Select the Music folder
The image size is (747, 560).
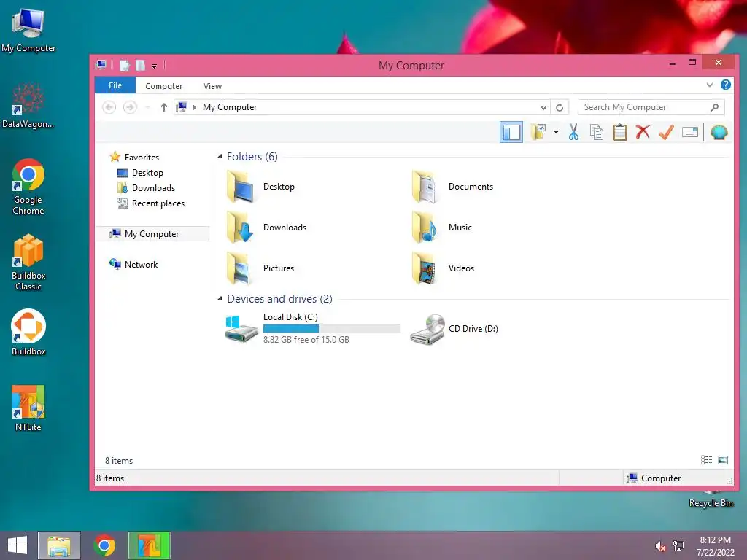tap(441, 227)
